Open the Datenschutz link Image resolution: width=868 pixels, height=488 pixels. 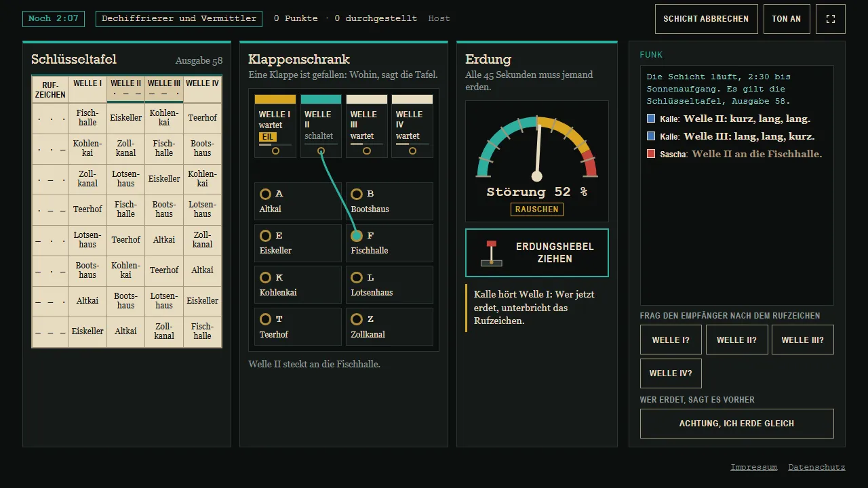pos(816,467)
